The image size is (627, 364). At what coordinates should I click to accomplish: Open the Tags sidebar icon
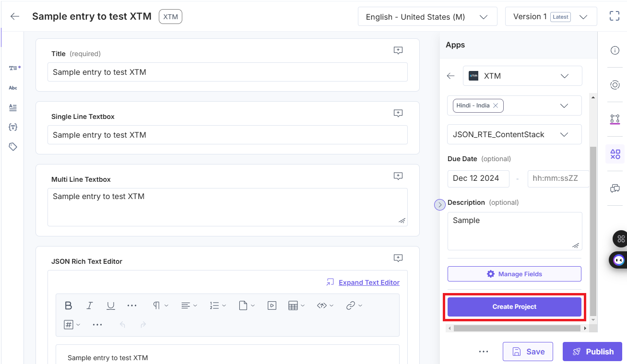click(13, 147)
